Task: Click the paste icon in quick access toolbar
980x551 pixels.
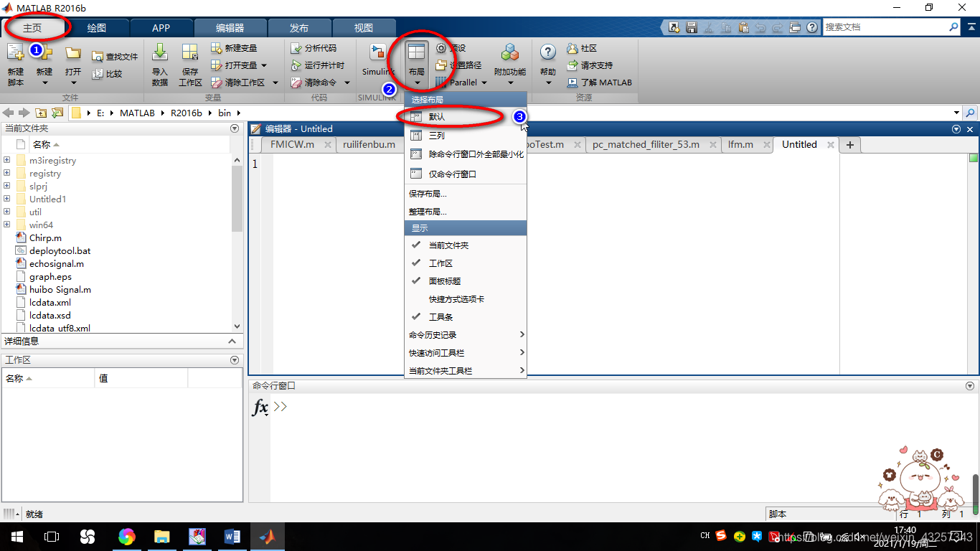Action: [743, 27]
